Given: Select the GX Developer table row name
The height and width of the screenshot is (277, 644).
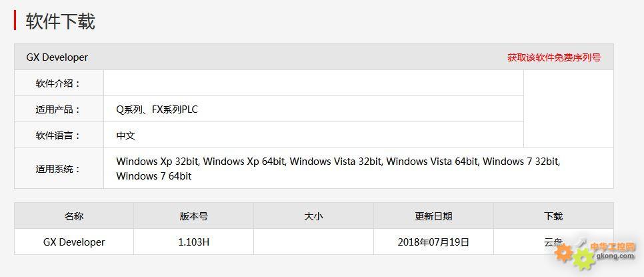Looking at the screenshot, I should point(74,242).
